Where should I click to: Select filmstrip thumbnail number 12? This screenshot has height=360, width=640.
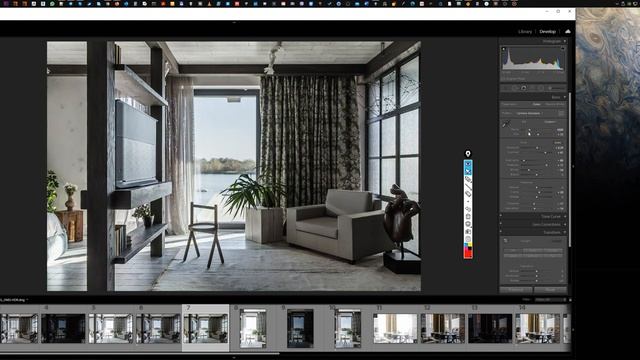pyautogui.click(x=442, y=328)
